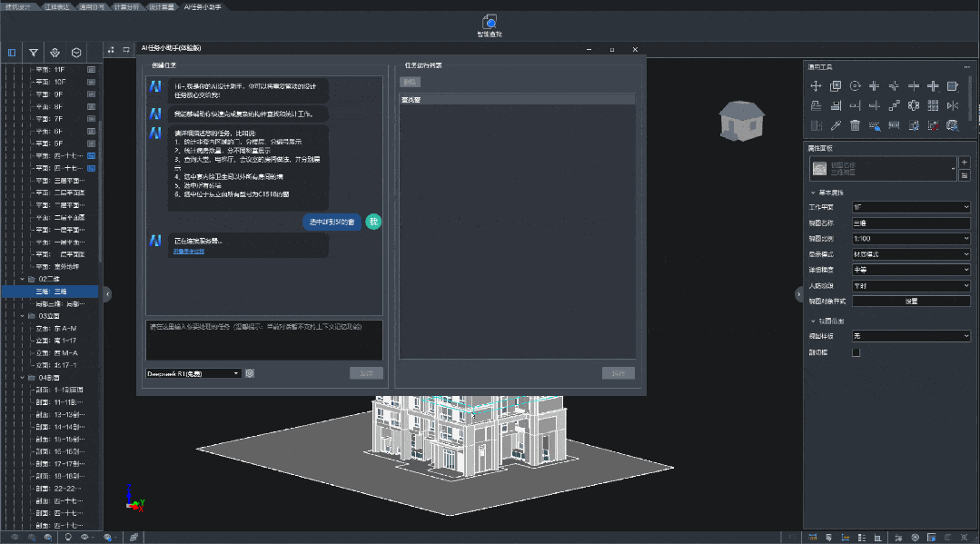Screen dimensions: 980x544
Task: Click the gear settings icon beside model dropdown
Action: click(x=250, y=373)
